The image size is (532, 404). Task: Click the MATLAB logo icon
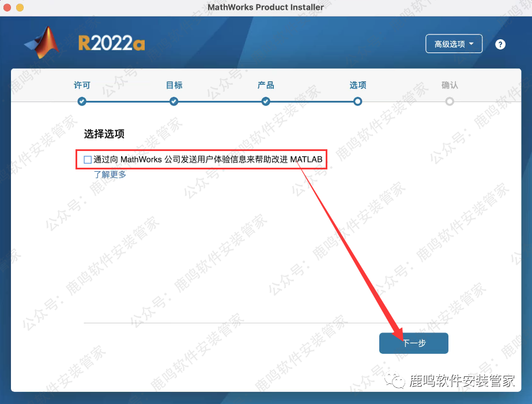tap(42, 43)
